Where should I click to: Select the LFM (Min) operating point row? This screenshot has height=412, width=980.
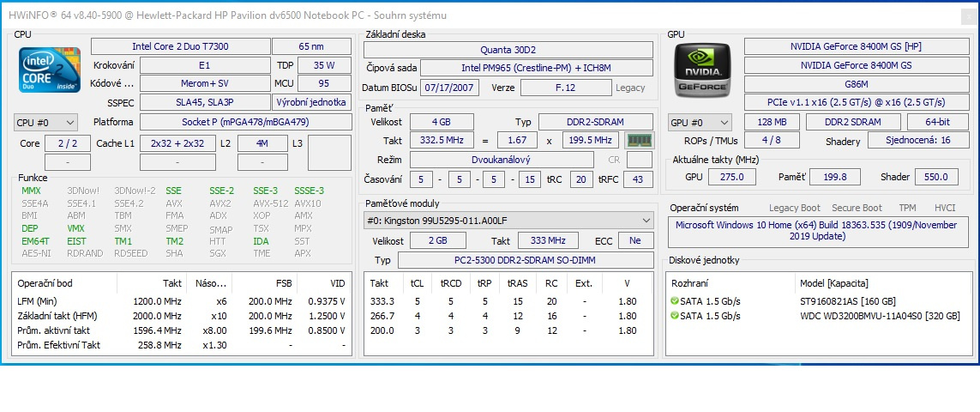click(x=181, y=301)
